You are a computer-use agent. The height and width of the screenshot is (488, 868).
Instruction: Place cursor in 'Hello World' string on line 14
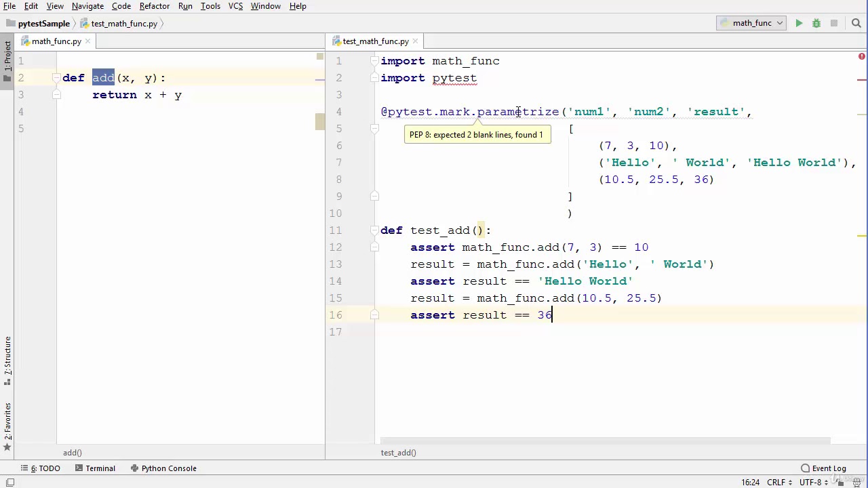[586, 281]
